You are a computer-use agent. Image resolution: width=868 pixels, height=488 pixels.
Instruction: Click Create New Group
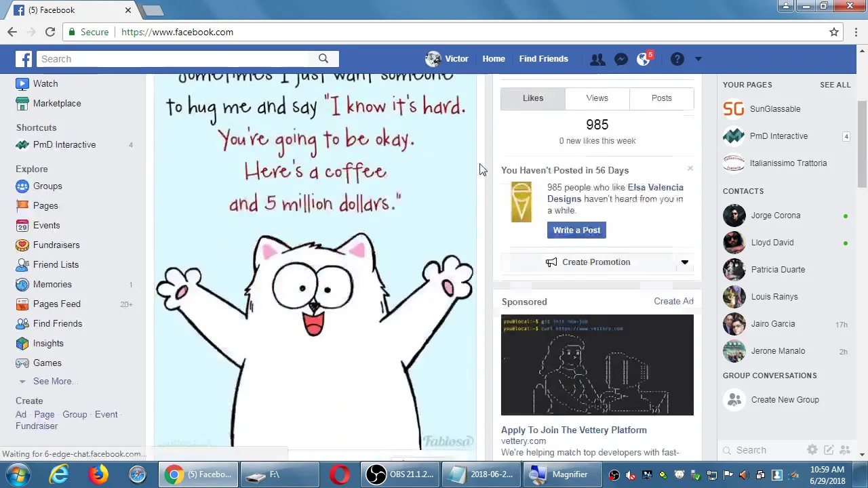click(x=785, y=400)
